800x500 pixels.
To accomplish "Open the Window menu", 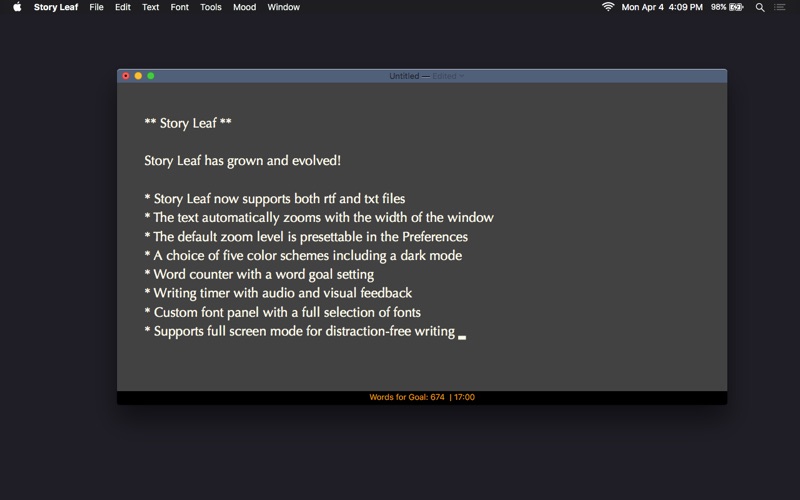I will point(284,7).
